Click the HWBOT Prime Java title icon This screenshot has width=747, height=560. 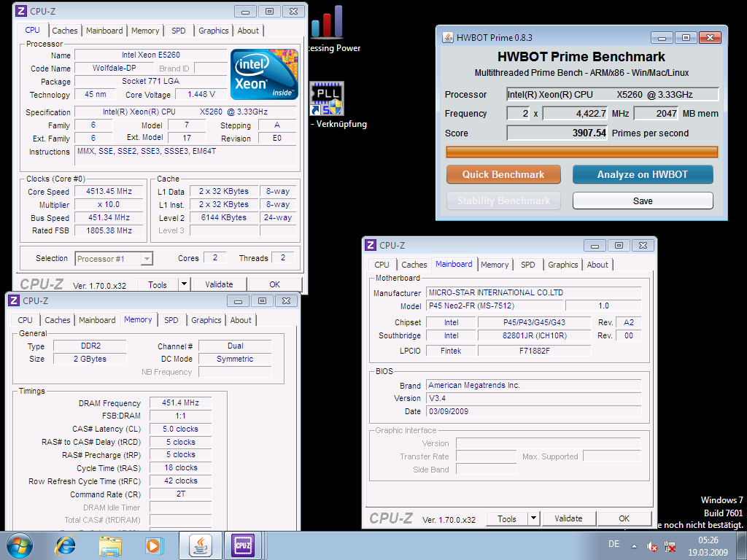click(448, 37)
